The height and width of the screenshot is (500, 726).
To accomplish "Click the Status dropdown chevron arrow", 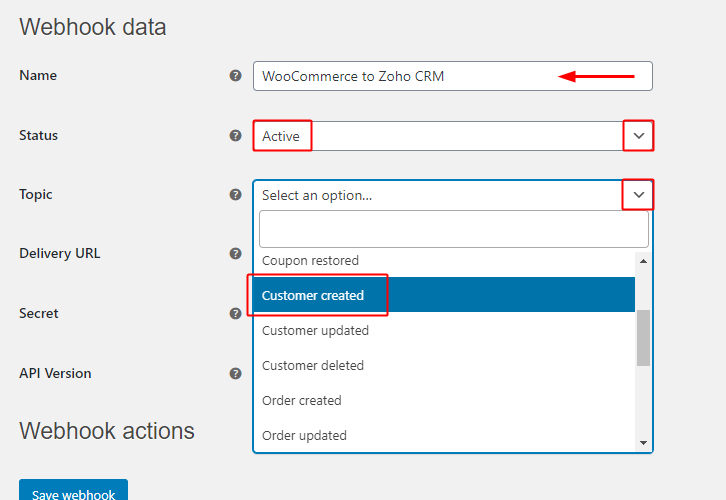I will (x=638, y=136).
